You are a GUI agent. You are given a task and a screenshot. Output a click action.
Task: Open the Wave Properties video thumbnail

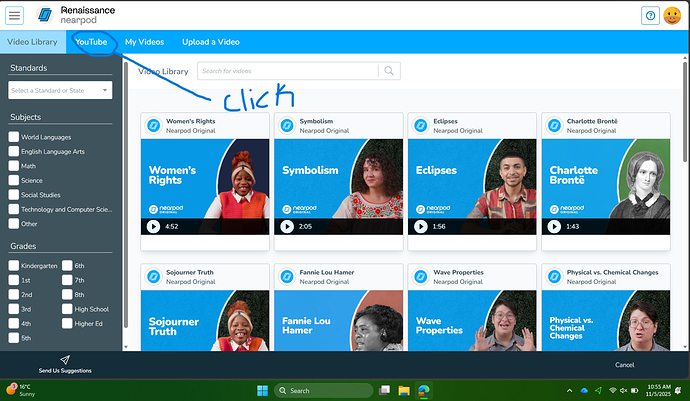(472, 321)
